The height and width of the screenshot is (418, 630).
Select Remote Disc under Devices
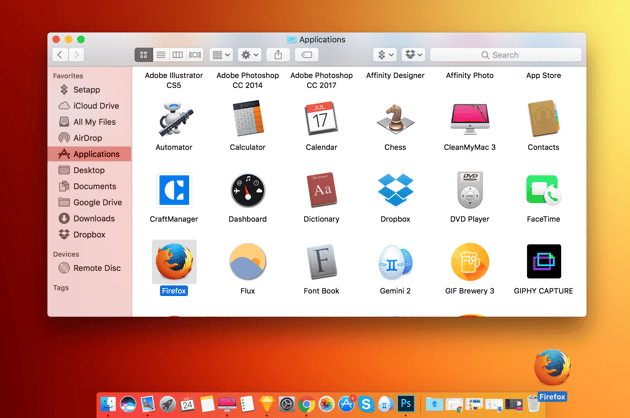click(x=90, y=268)
